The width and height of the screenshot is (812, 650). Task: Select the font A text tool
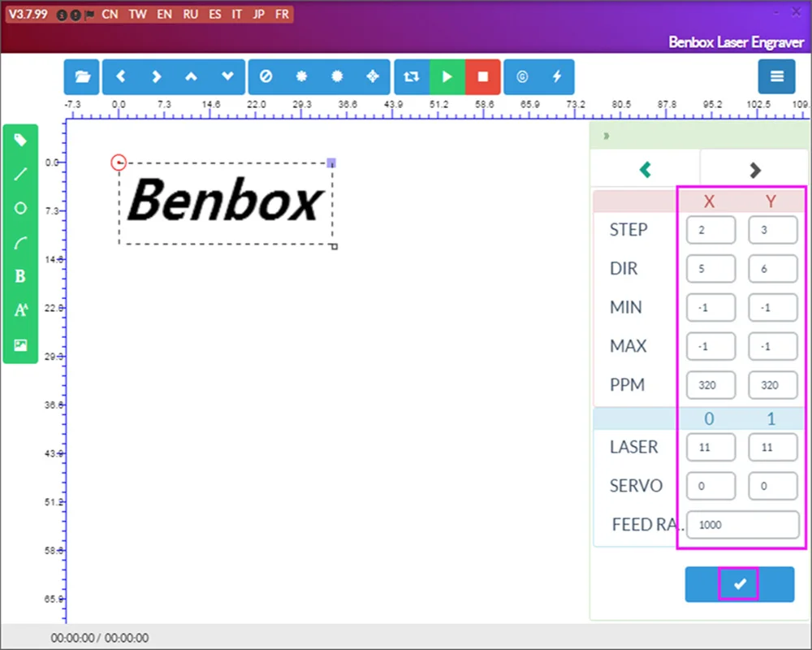20,310
